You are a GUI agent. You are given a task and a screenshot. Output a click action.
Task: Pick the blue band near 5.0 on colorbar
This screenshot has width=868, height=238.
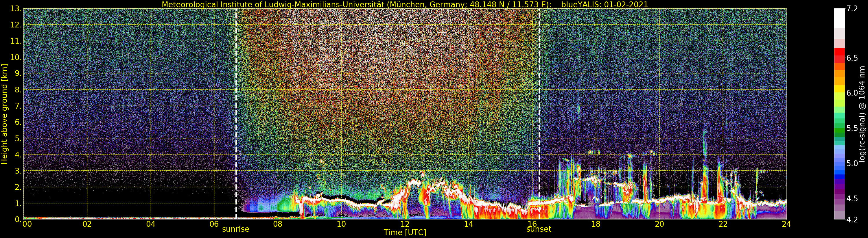click(839, 165)
